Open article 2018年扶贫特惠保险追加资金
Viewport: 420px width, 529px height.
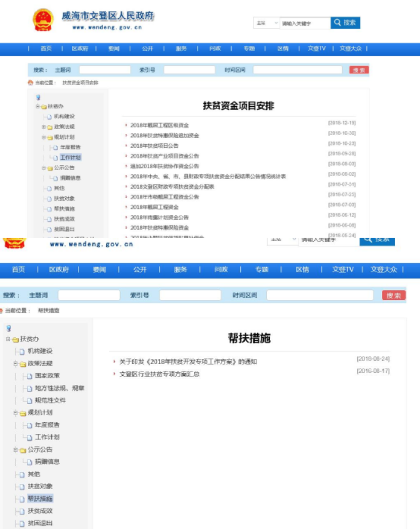pos(164,136)
